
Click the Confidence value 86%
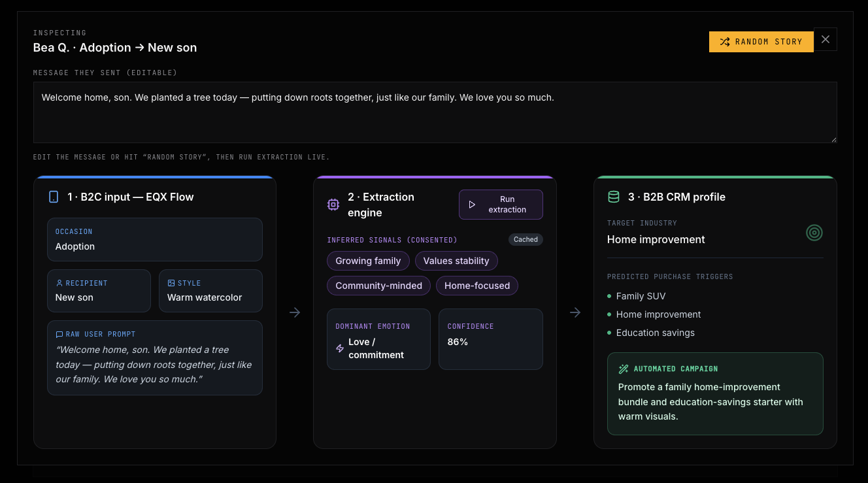458,342
